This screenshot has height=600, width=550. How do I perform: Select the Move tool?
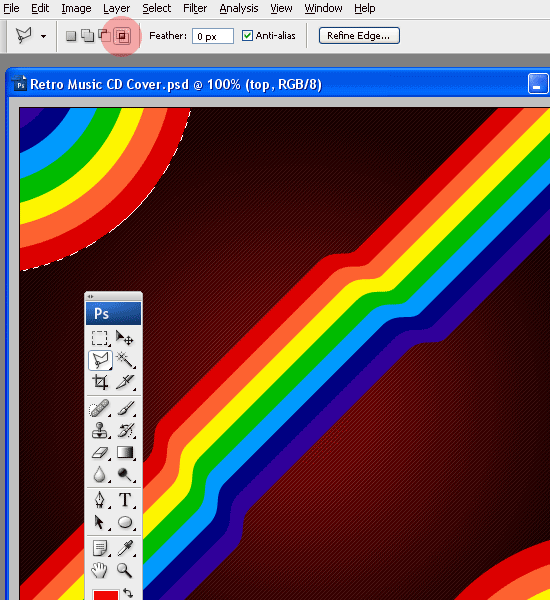point(125,338)
